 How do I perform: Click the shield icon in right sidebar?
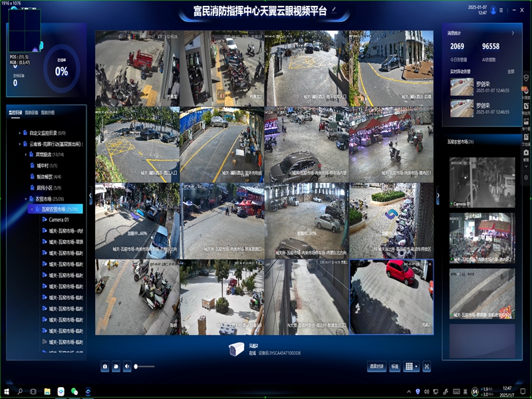pyautogui.click(x=526, y=77)
